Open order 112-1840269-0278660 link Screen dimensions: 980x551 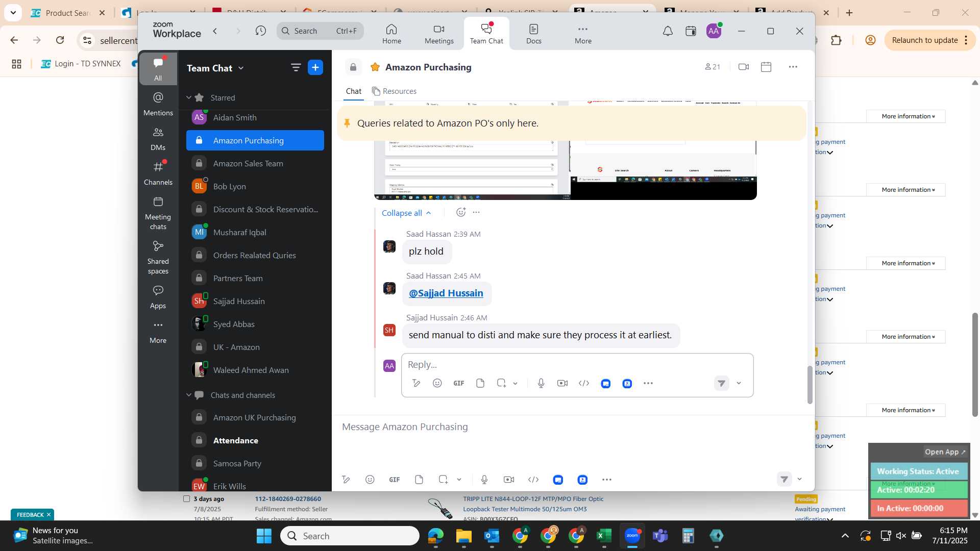[288, 499]
